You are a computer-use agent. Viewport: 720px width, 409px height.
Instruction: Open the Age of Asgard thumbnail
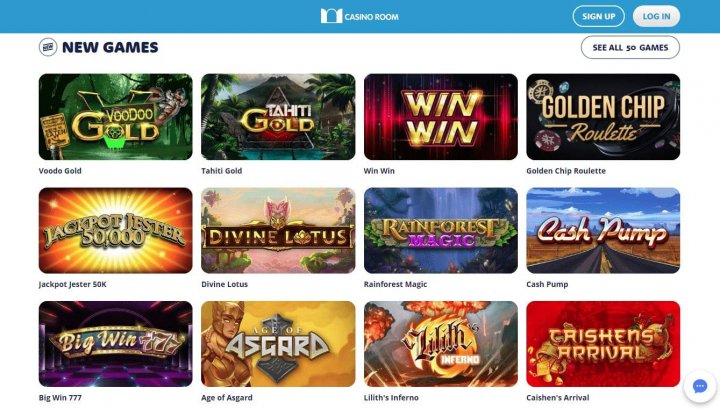tap(278, 344)
